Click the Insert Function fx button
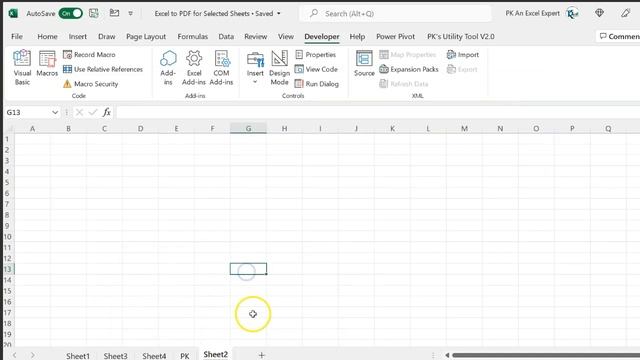The height and width of the screenshot is (360, 640). pyautogui.click(x=107, y=112)
